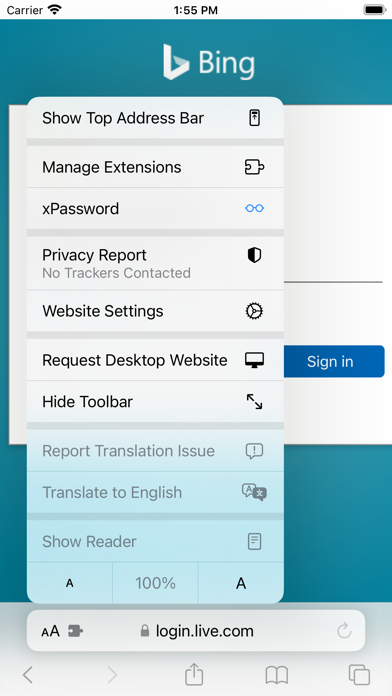Tap the padlock icon beside login.live.com

pos(145,631)
